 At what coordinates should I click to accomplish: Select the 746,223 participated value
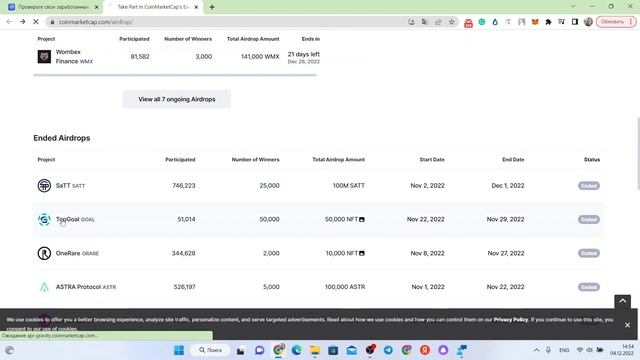184,186
